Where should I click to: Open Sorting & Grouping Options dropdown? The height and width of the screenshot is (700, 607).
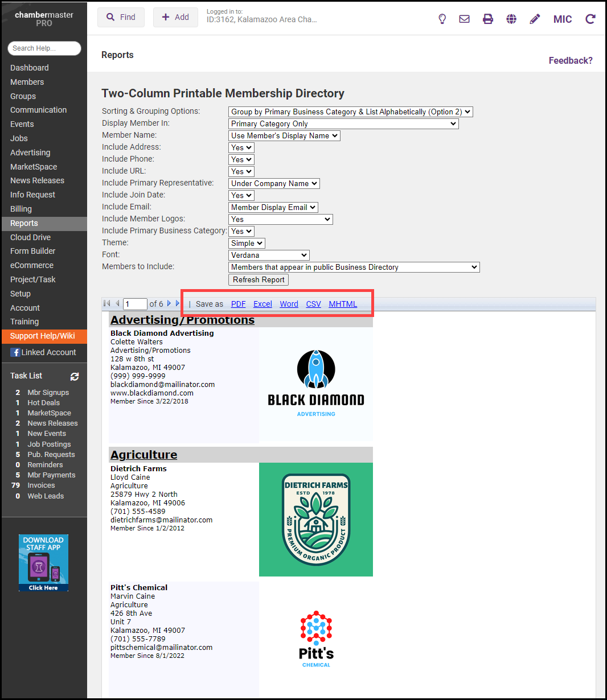point(350,112)
